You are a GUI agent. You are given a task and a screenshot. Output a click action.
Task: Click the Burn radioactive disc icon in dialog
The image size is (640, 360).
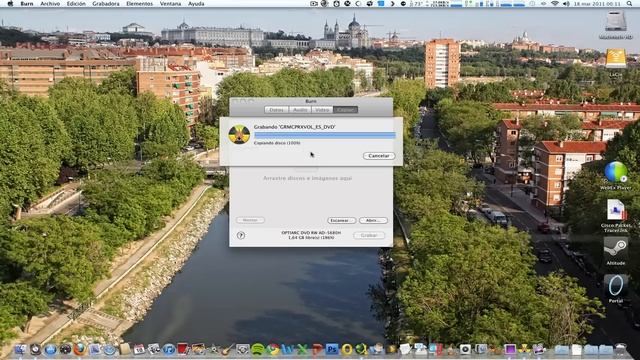[239, 135]
